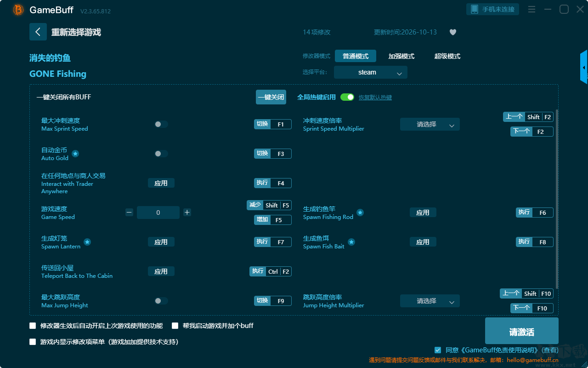Expand the blue side panel arrow
Viewport: 588px width, 368px height.
click(x=584, y=67)
